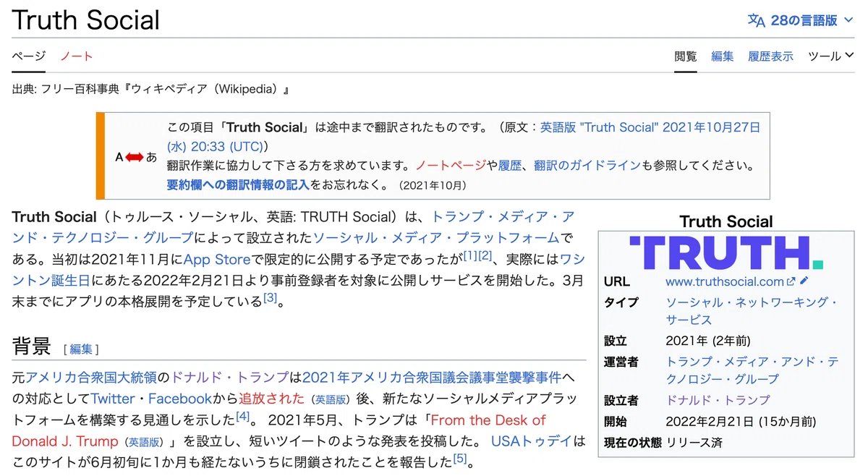
Task: Open the ノートページ link in the notice
Action: [451, 165]
